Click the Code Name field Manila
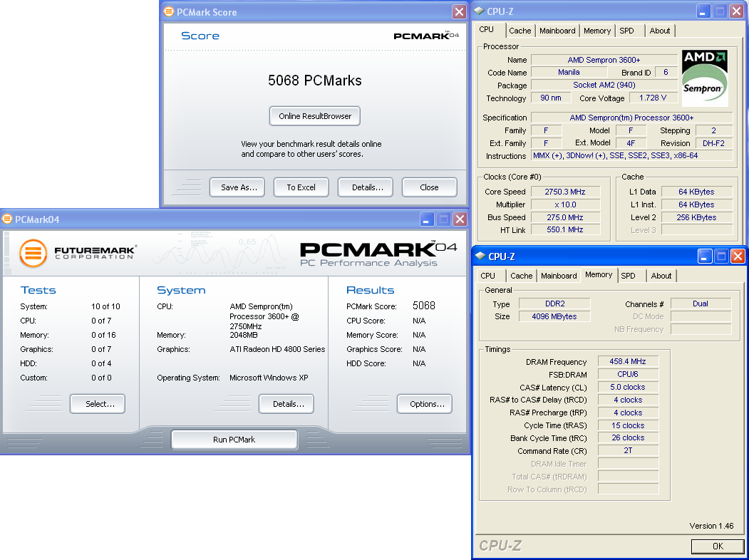Viewport: 749px width, 560px height. click(x=569, y=72)
